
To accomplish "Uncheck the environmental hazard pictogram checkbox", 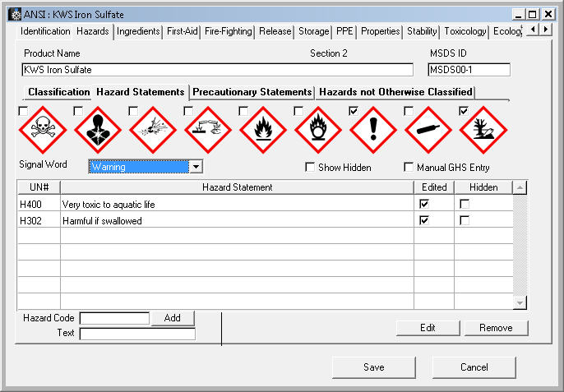I will point(464,111).
